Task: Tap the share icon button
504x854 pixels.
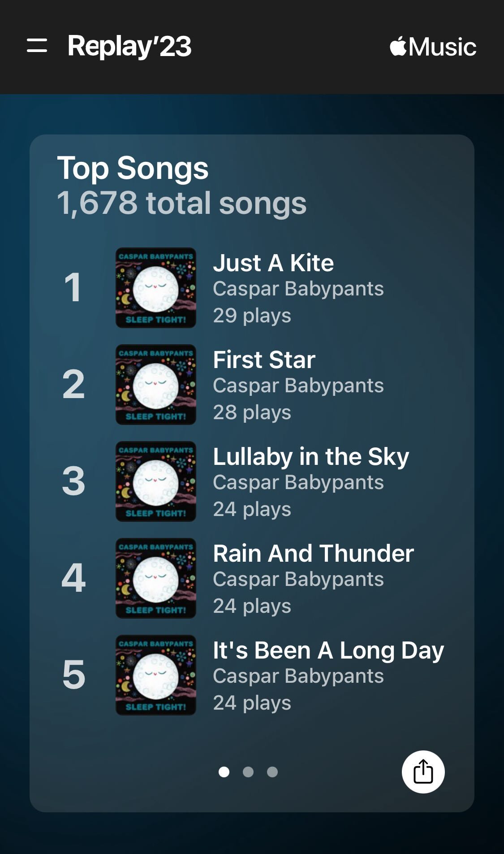Action: click(423, 772)
